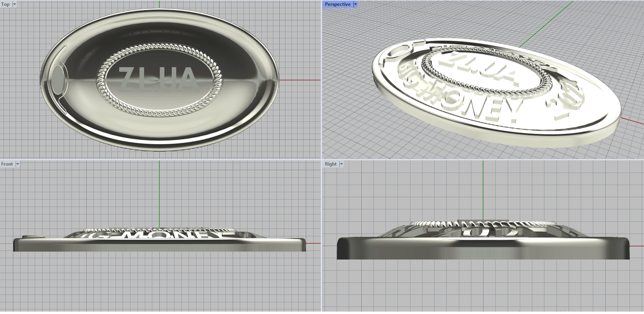The image size is (644, 314).
Task: Open the Top viewport dropdown arrow
Action: pyautogui.click(x=14, y=4)
